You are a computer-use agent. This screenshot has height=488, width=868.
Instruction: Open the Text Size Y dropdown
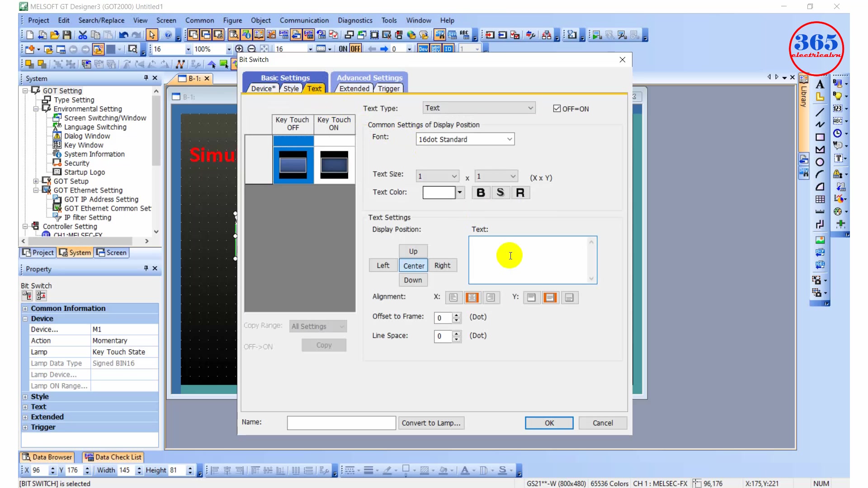pos(496,176)
